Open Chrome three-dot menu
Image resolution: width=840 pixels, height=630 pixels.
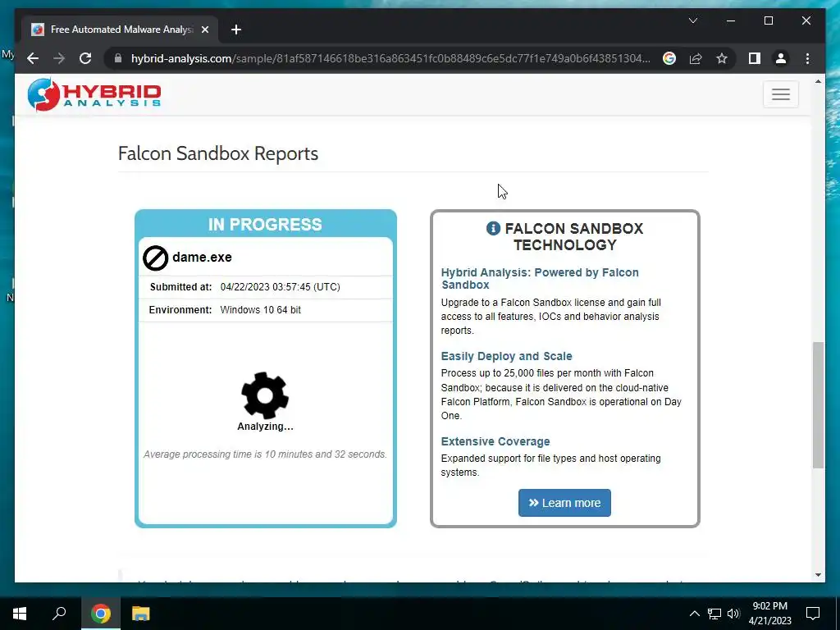click(807, 58)
